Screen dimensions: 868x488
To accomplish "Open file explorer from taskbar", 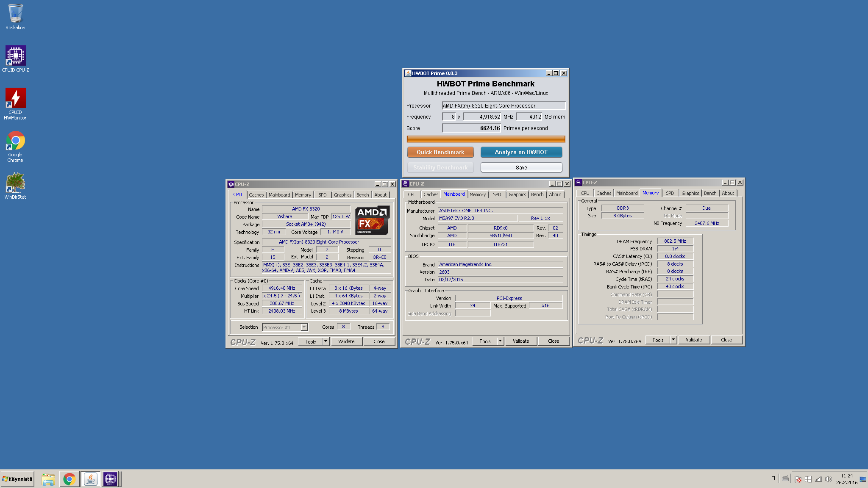I will click(48, 479).
